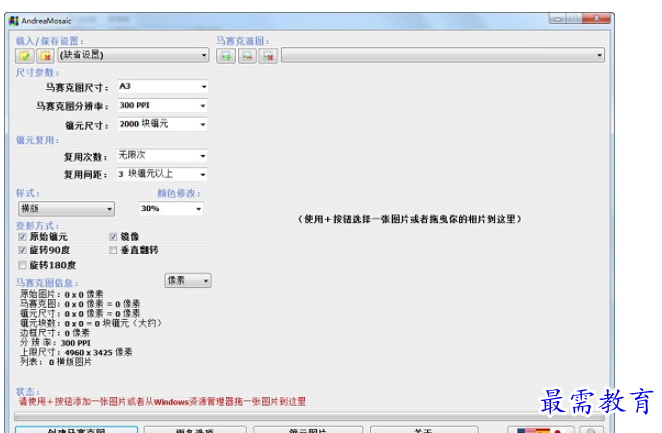The image size is (662, 433).
Task: Enable the 垂直翻转 checkbox
Action: [x=113, y=250]
